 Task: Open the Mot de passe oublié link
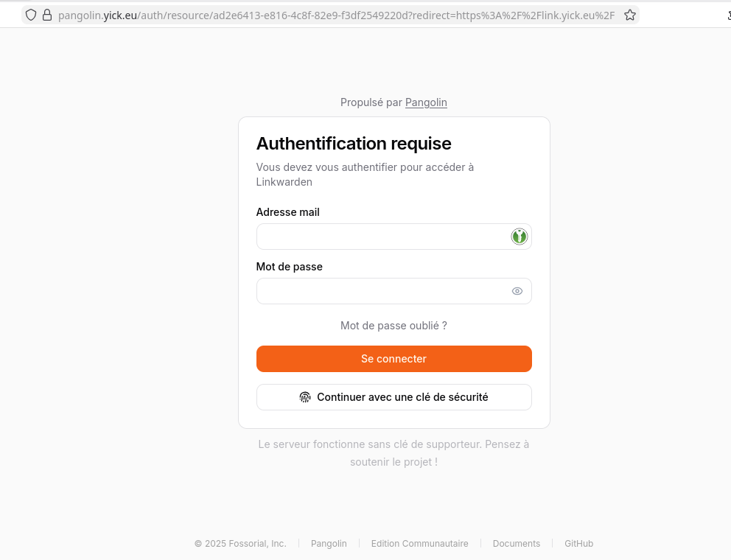394,326
